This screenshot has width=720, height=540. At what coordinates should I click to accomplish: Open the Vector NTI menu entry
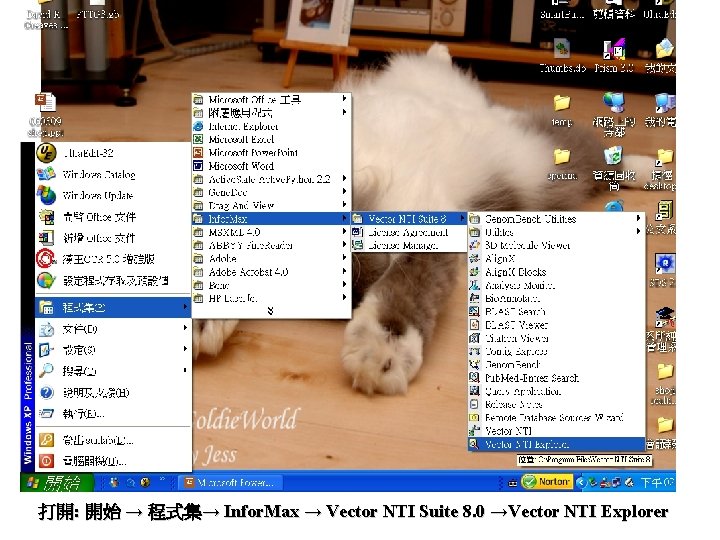(556, 431)
